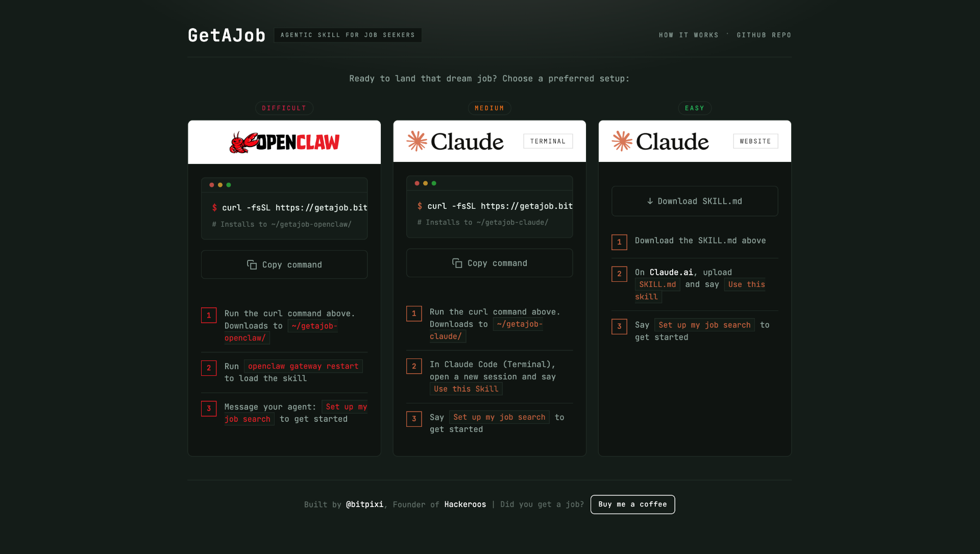
Task: Click the Claude starburst icon in Terminal card
Action: tap(416, 141)
